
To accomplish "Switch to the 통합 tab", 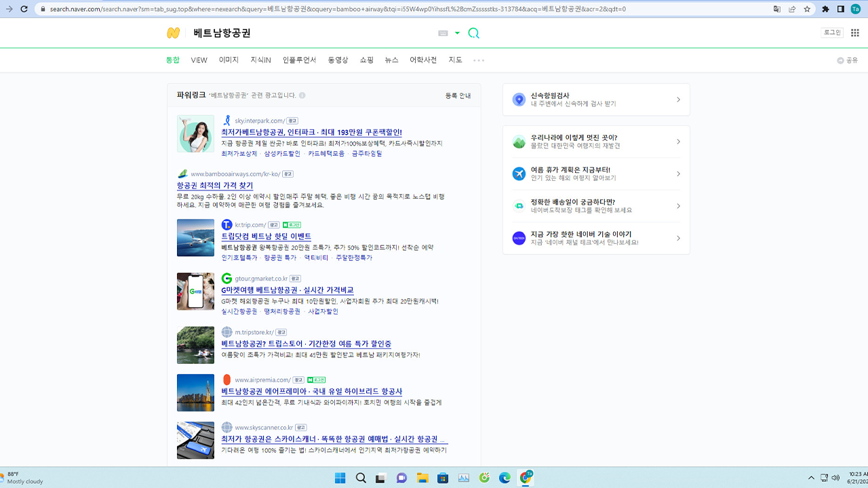I will click(x=173, y=60).
